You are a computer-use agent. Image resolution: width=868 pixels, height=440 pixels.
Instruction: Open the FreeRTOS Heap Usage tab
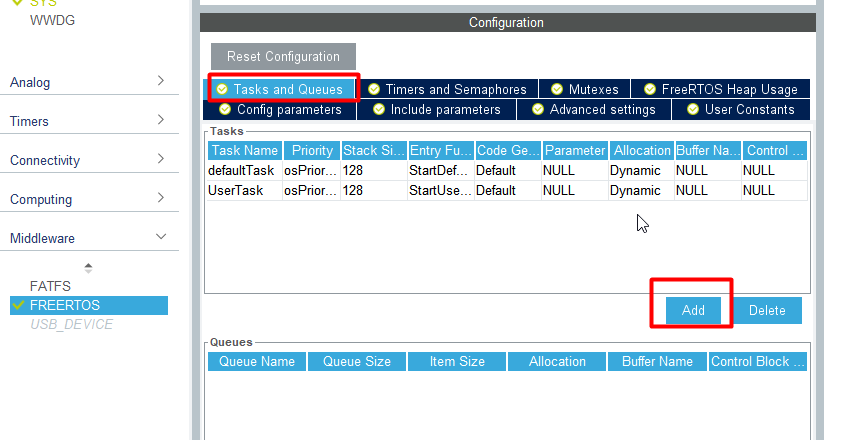(x=721, y=89)
